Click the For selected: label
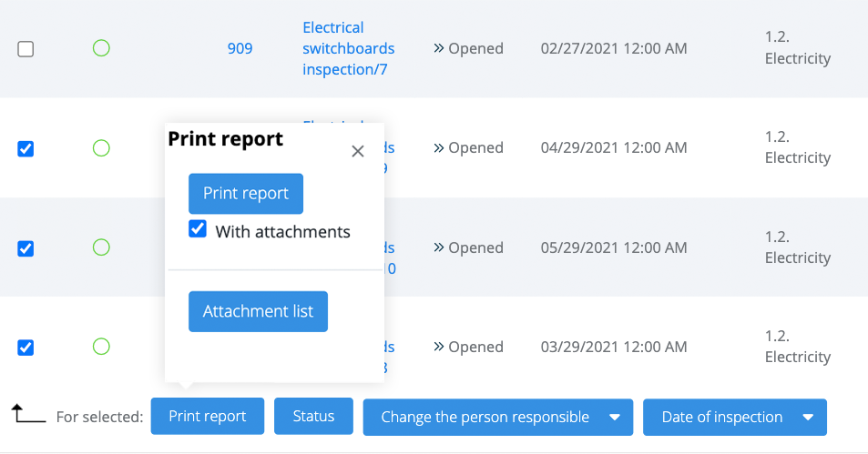 (x=99, y=417)
